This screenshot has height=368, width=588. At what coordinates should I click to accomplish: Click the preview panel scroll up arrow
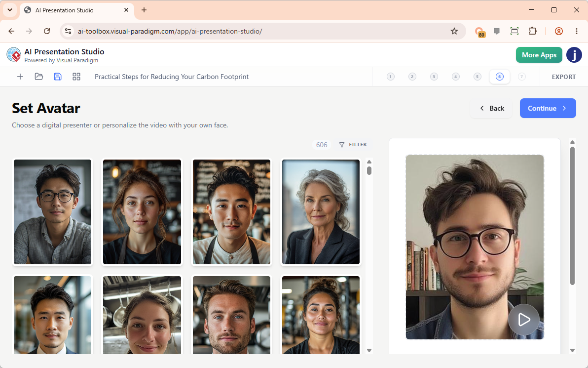pyautogui.click(x=572, y=142)
